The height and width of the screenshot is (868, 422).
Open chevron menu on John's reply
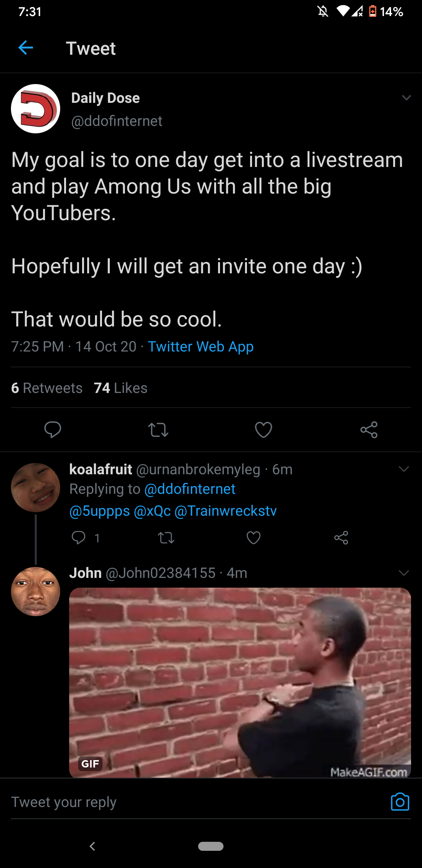(404, 573)
